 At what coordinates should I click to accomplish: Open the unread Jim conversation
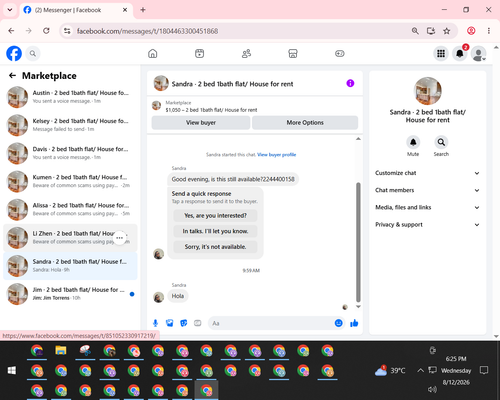point(70,294)
